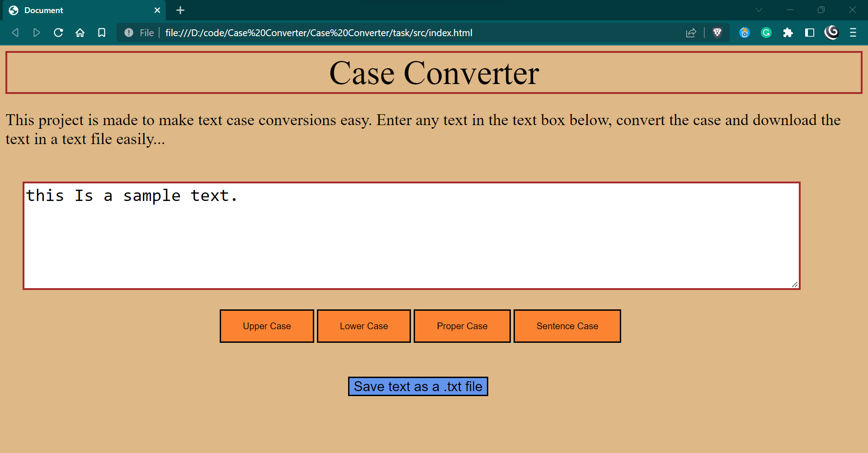Open the Brave Shields panel
The image size is (868, 453).
coord(717,33)
